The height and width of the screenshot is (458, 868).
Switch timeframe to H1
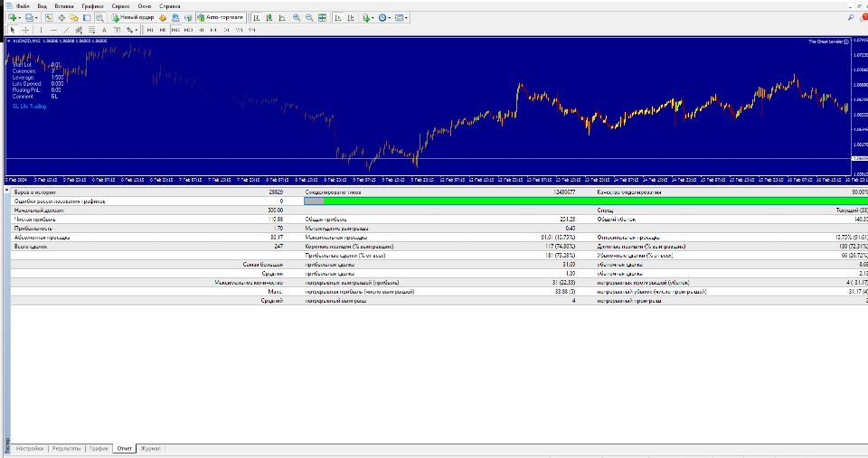point(201,30)
